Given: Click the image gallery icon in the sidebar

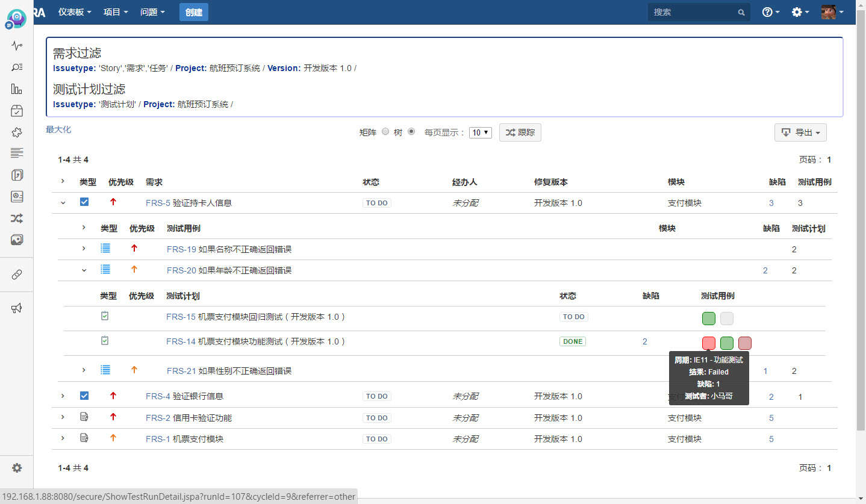Looking at the screenshot, I should click(x=17, y=240).
